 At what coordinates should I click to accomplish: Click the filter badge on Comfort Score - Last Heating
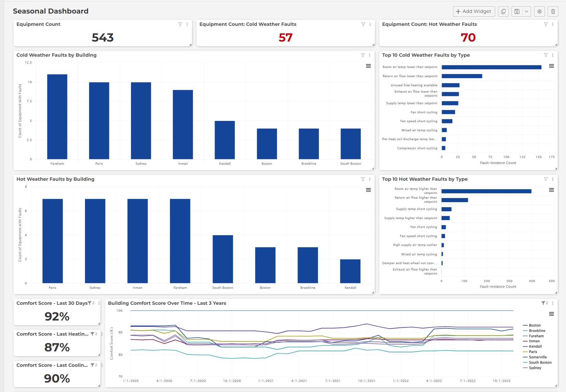click(93, 334)
